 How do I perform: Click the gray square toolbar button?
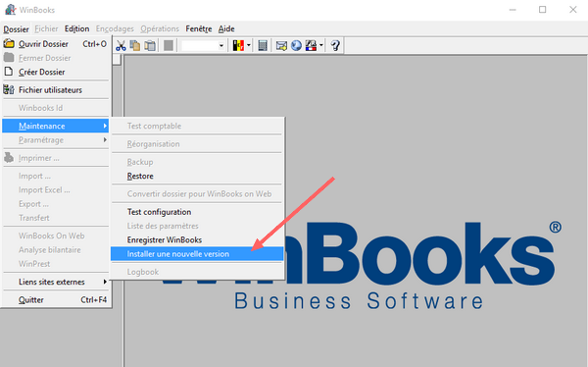pos(169,45)
